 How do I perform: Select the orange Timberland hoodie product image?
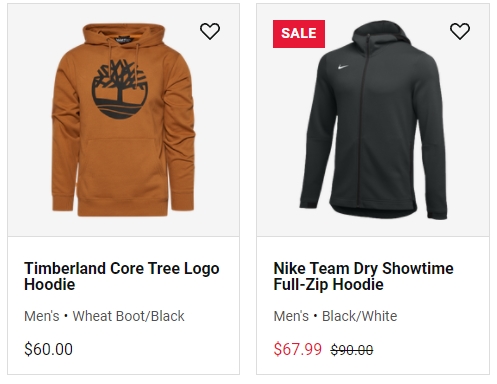(x=123, y=120)
